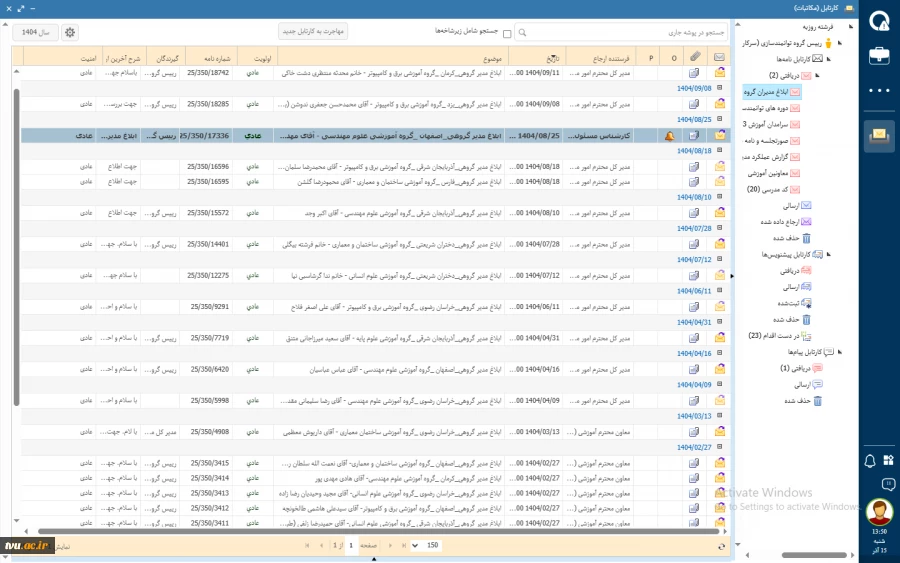
Task: Open ثبت‌شده drafts folder icon
Action: tap(806, 303)
